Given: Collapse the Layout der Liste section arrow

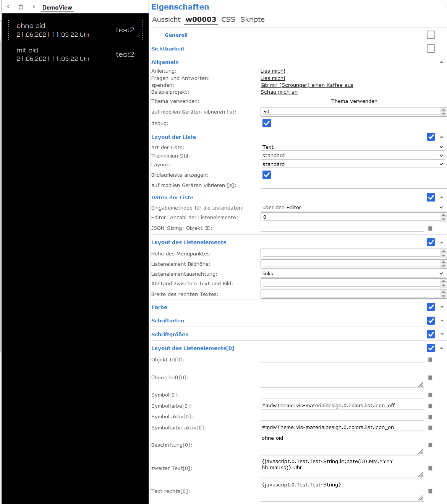Looking at the screenshot, I should coord(442,137).
